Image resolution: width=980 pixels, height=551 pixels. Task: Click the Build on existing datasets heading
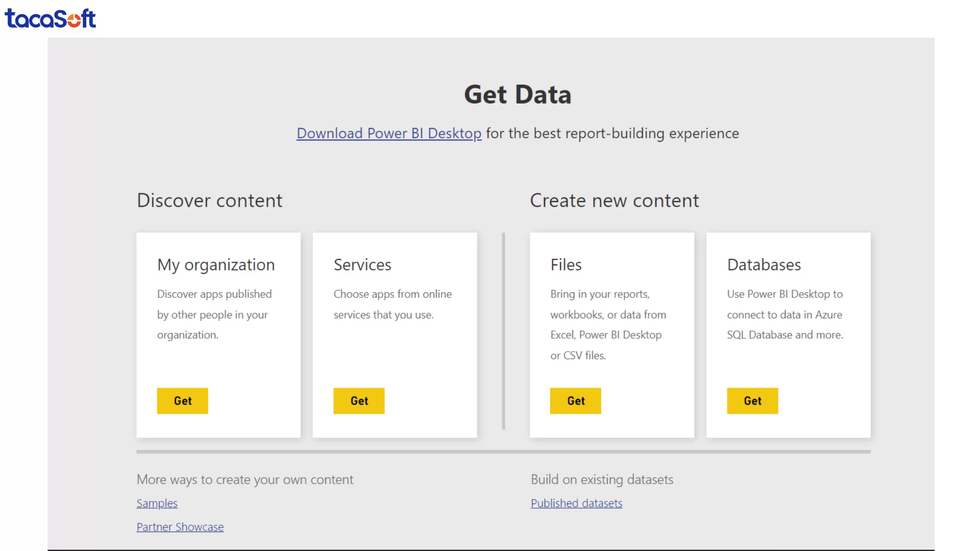coord(602,480)
